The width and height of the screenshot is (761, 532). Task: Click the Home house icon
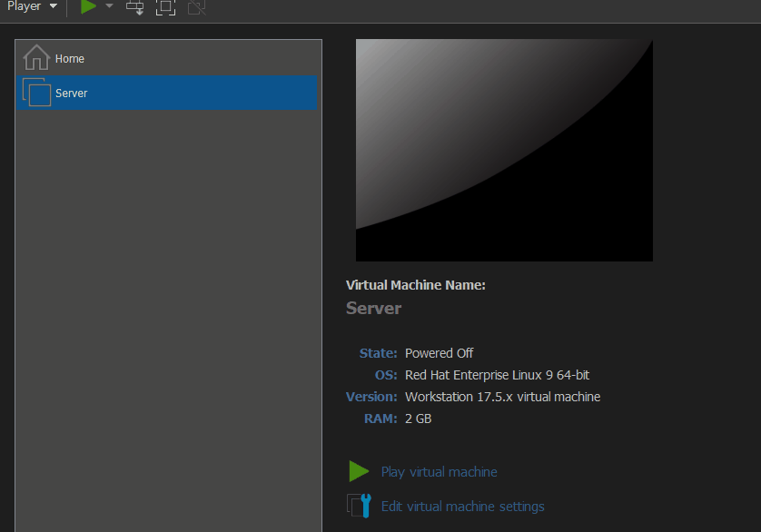pyautogui.click(x=36, y=57)
